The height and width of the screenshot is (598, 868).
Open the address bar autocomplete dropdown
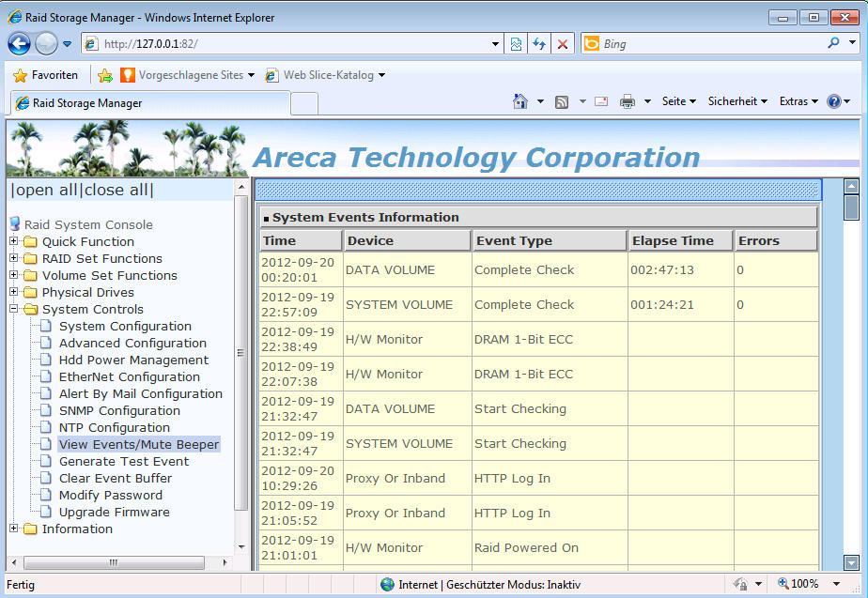pyautogui.click(x=495, y=44)
